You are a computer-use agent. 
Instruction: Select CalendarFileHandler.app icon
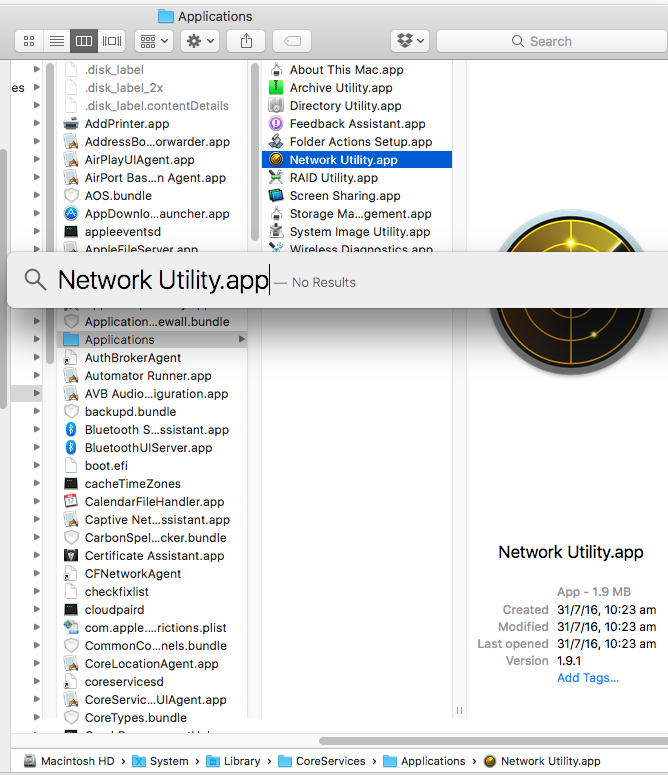coord(71,502)
